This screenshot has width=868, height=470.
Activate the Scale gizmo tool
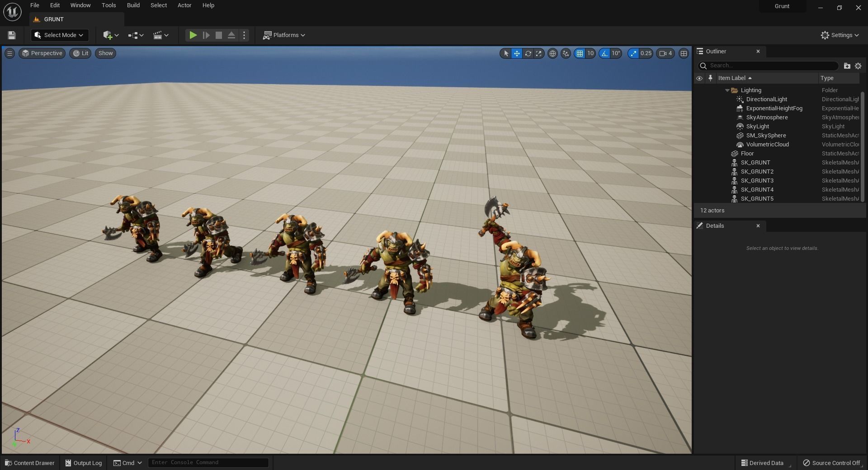[x=538, y=53]
